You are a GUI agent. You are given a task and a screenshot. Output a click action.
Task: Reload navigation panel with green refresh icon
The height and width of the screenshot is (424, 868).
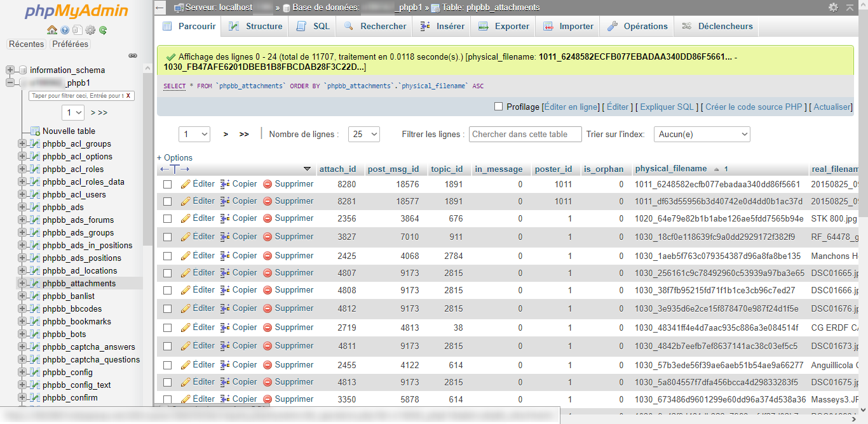click(x=103, y=30)
